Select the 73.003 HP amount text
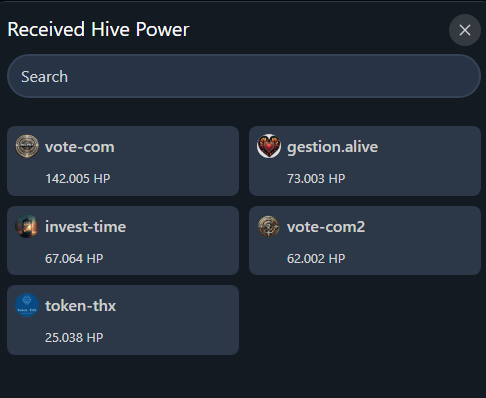The height and width of the screenshot is (398, 486). pyautogui.click(x=316, y=179)
